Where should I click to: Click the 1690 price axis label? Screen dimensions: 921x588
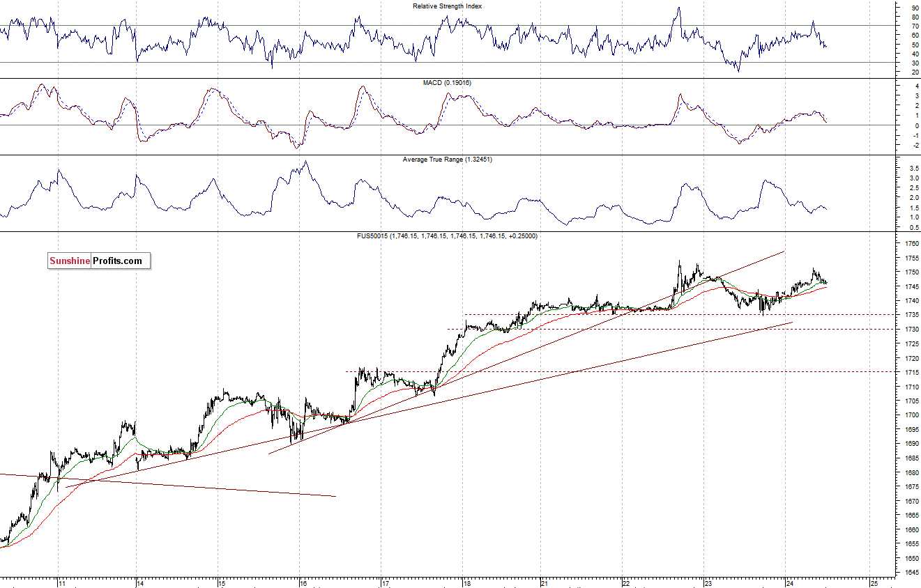click(911, 444)
